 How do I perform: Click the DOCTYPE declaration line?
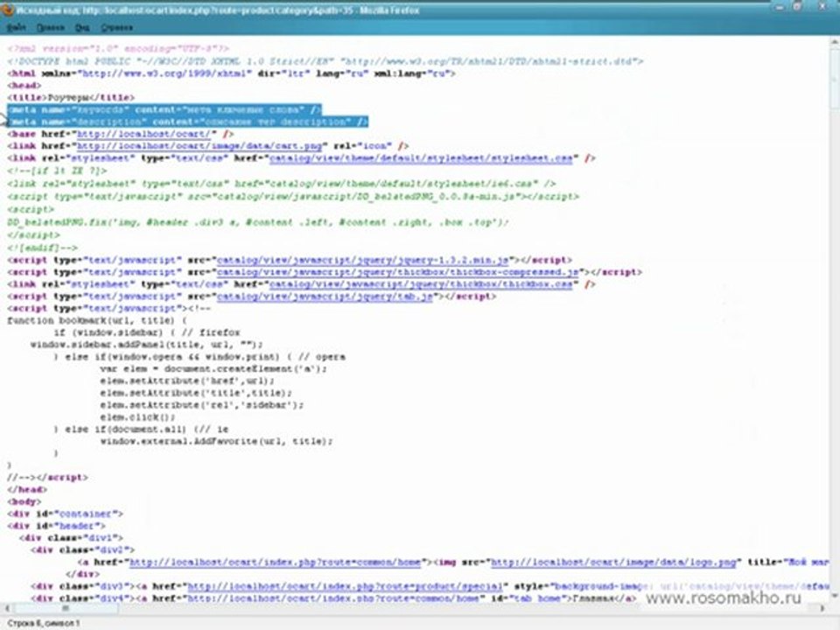325,61
